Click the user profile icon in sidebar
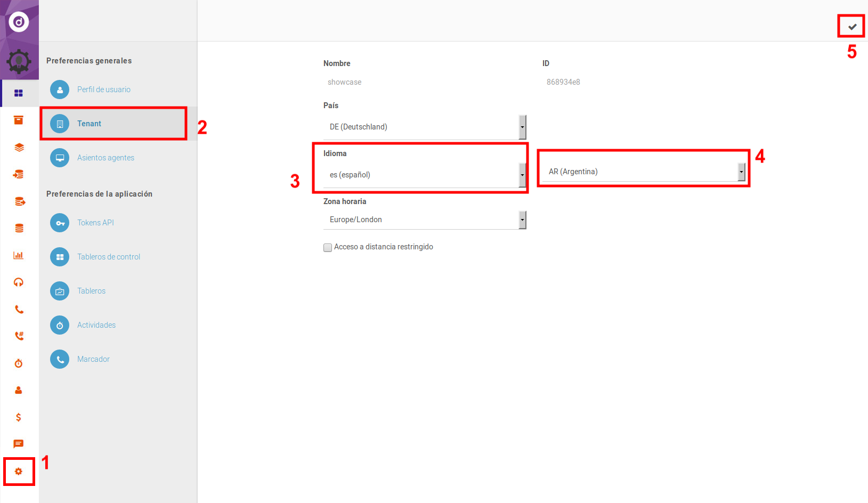 click(19, 390)
